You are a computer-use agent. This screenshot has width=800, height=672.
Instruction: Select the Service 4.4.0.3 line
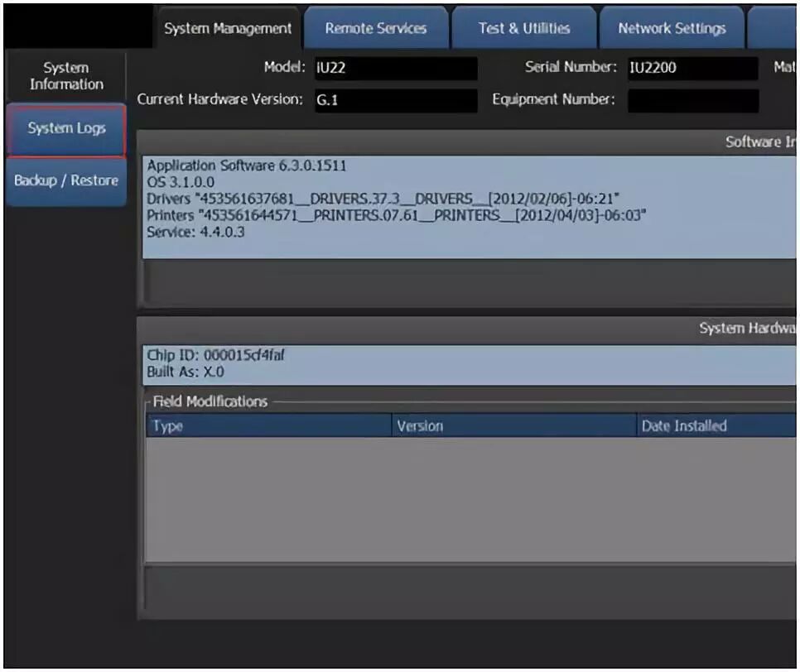196,232
